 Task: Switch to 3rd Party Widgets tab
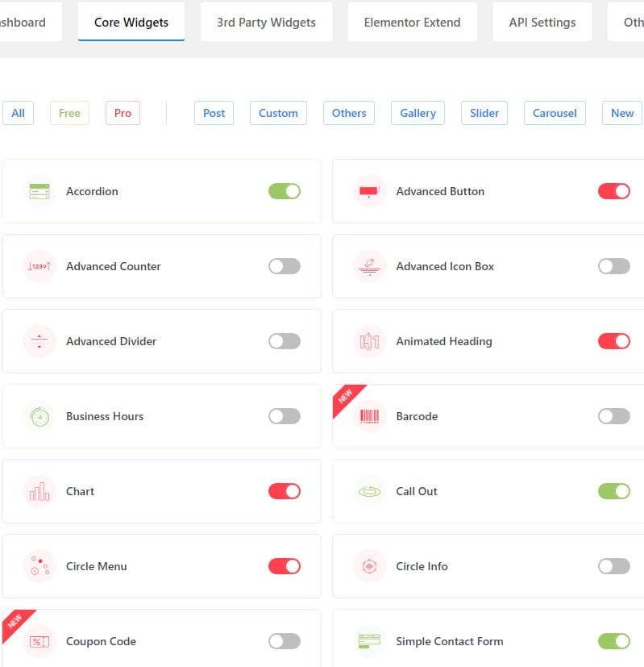click(266, 22)
